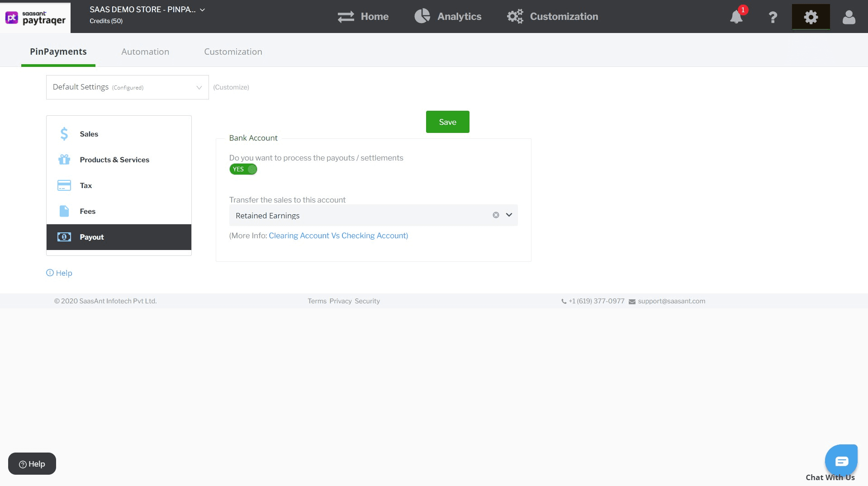Screen dimensions: 868x486
Task: Open the Privacy footer link
Action: [x=341, y=301]
